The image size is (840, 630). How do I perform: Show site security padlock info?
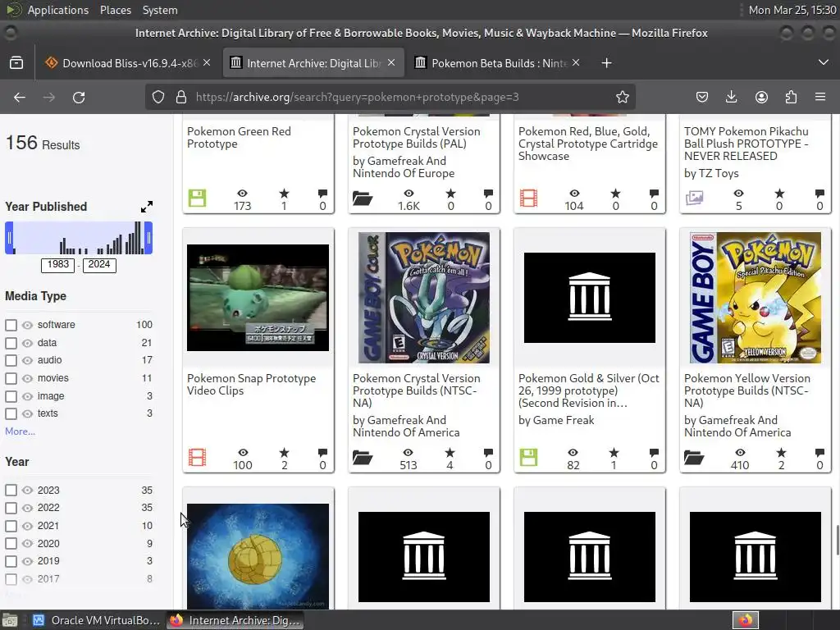point(181,97)
